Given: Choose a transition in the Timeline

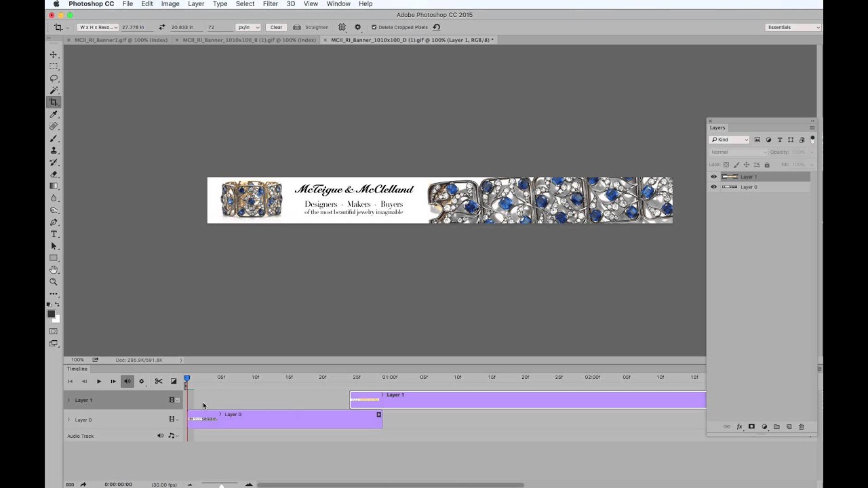Looking at the screenshot, I should (174, 382).
